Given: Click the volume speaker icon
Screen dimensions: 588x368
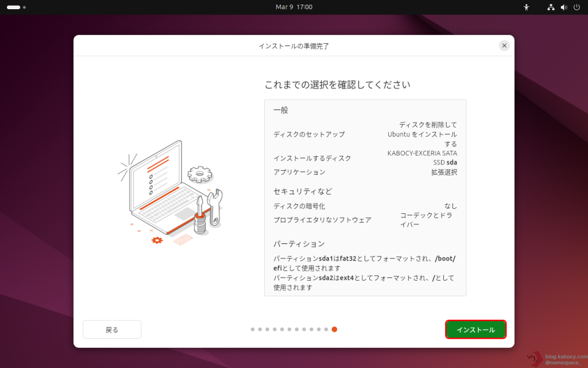Looking at the screenshot, I should (563, 7).
